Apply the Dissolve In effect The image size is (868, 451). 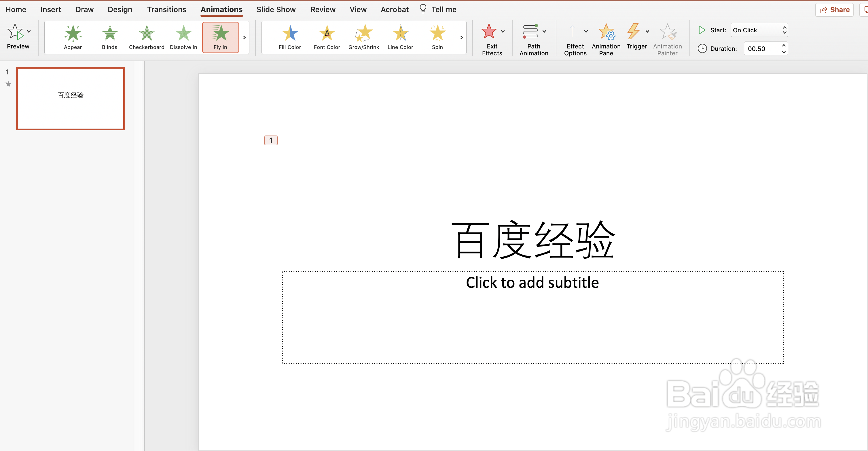click(x=183, y=37)
